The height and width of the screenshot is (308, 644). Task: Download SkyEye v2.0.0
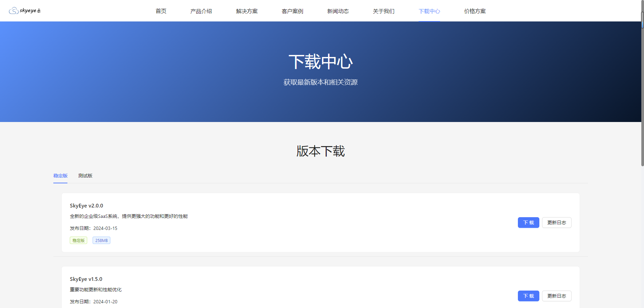528,223
